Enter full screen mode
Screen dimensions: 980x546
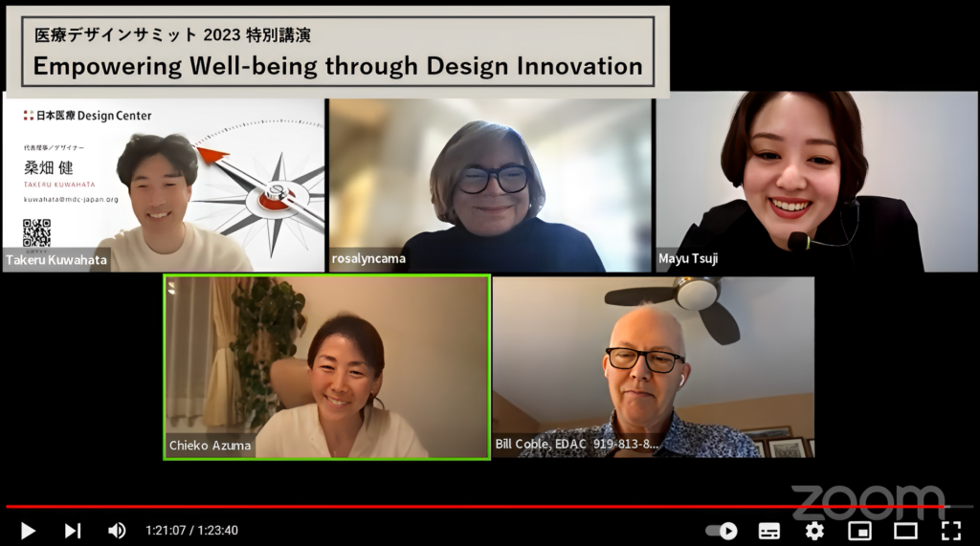pos(950,531)
